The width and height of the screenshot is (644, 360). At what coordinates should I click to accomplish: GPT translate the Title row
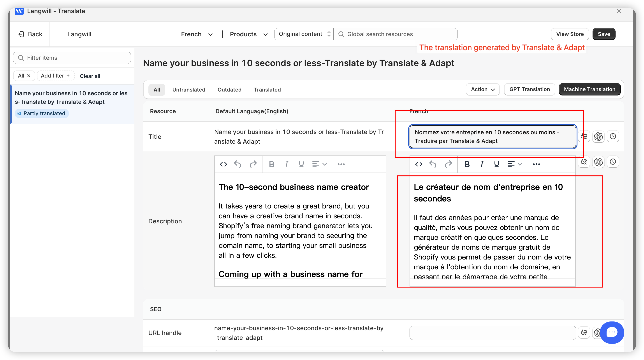(x=598, y=136)
